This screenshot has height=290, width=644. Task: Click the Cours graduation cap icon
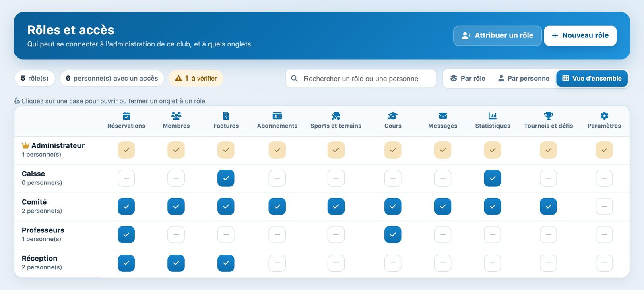(x=393, y=116)
